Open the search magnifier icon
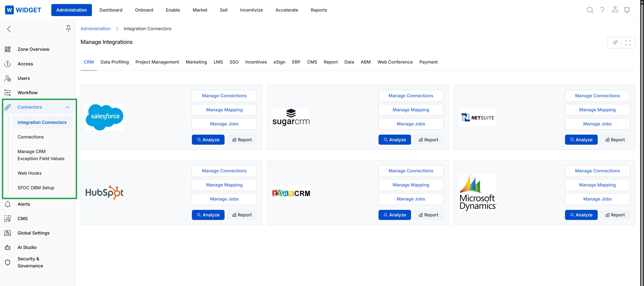The image size is (644, 286). click(590, 10)
